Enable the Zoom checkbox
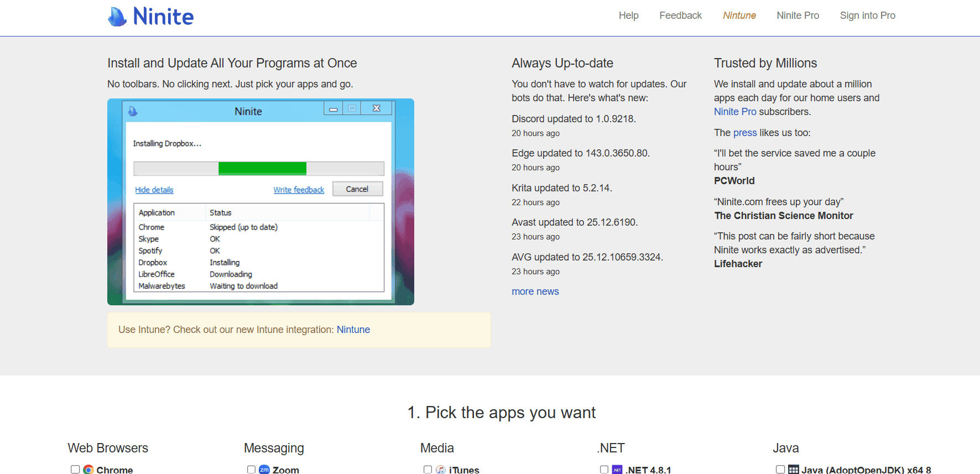 click(251, 470)
